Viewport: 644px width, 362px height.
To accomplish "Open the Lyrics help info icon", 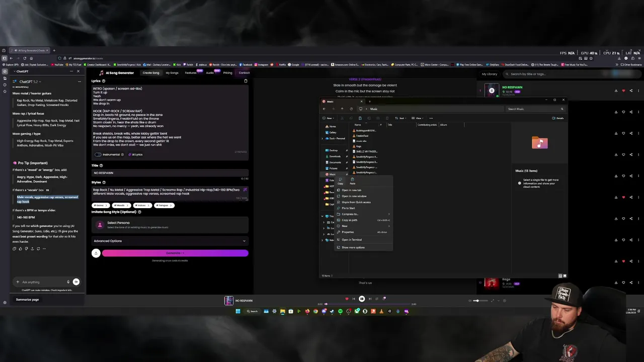I will point(104,81).
